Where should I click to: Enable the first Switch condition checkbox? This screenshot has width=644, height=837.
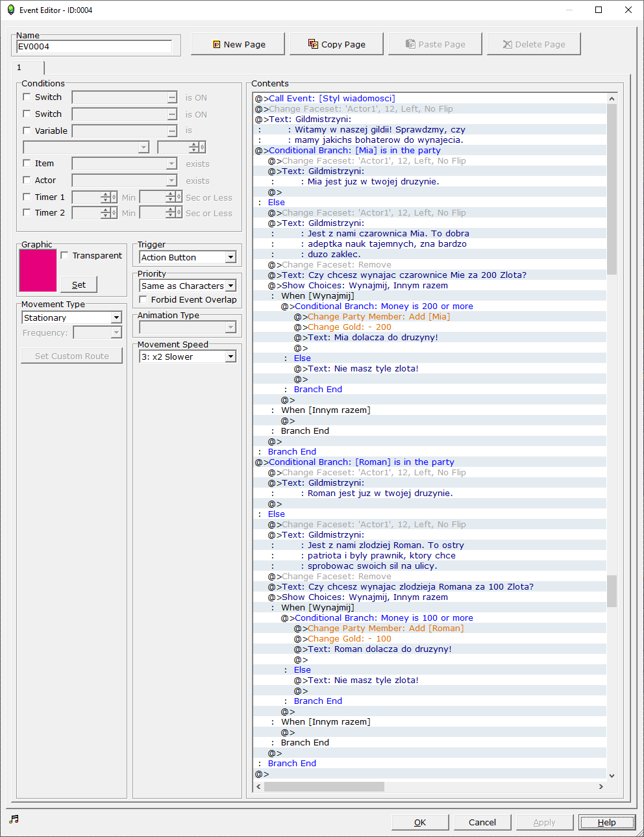click(x=27, y=97)
